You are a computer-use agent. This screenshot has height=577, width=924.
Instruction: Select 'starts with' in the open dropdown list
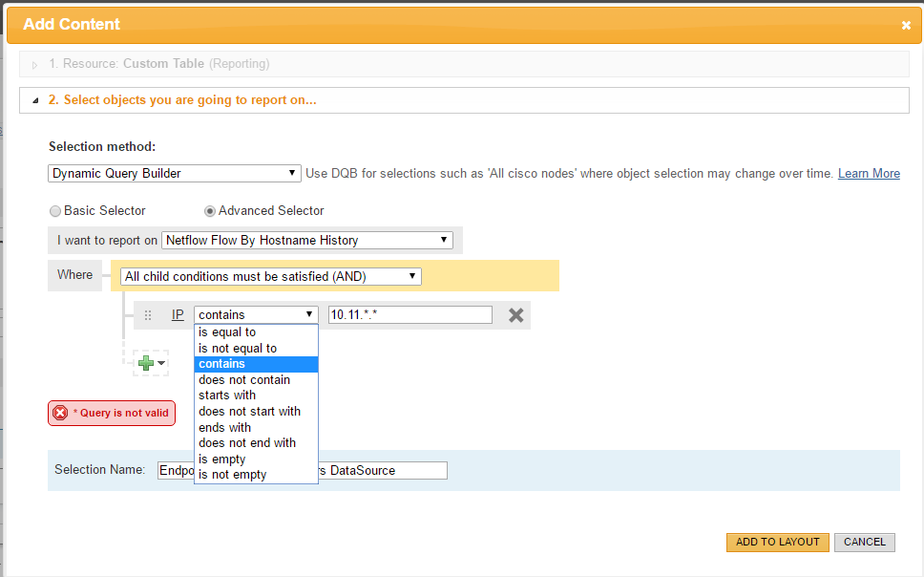click(227, 395)
